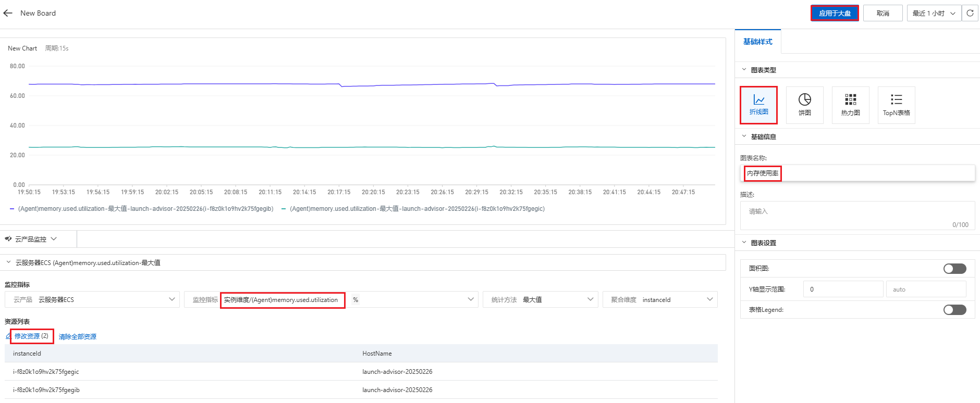Click the HostName column header
This screenshot has width=980, height=403.
click(377, 354)
